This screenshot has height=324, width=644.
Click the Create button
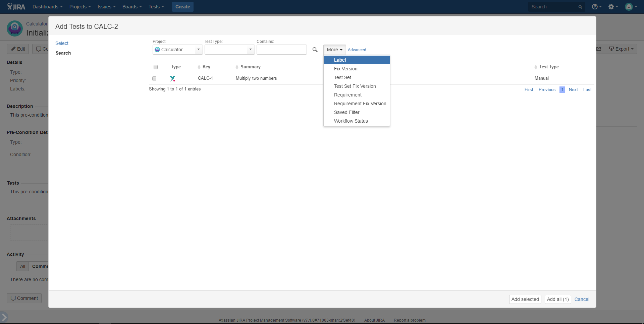pyautogui.click(x=182, y=7)
